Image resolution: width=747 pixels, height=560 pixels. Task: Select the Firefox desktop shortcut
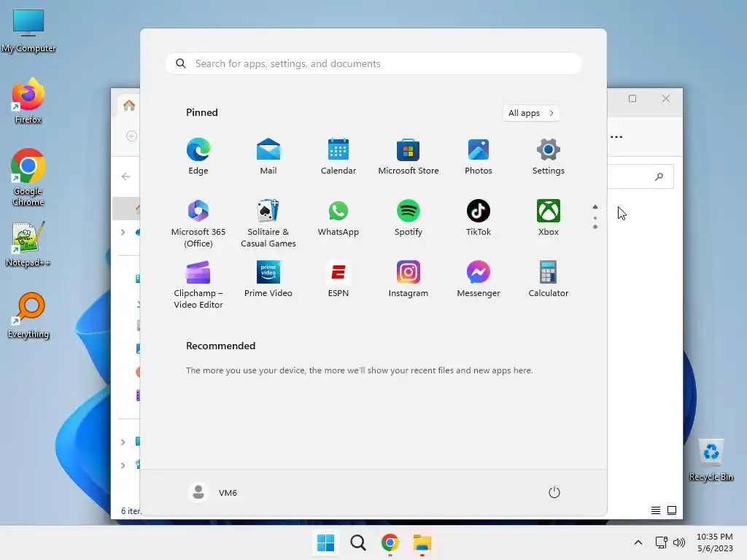[28, 101]
